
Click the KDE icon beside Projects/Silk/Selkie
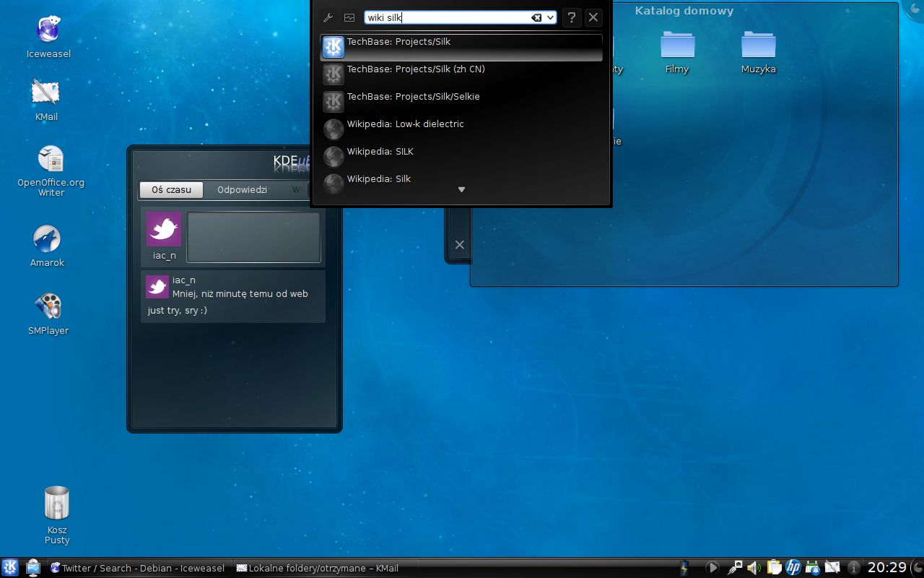click(334, 102)
